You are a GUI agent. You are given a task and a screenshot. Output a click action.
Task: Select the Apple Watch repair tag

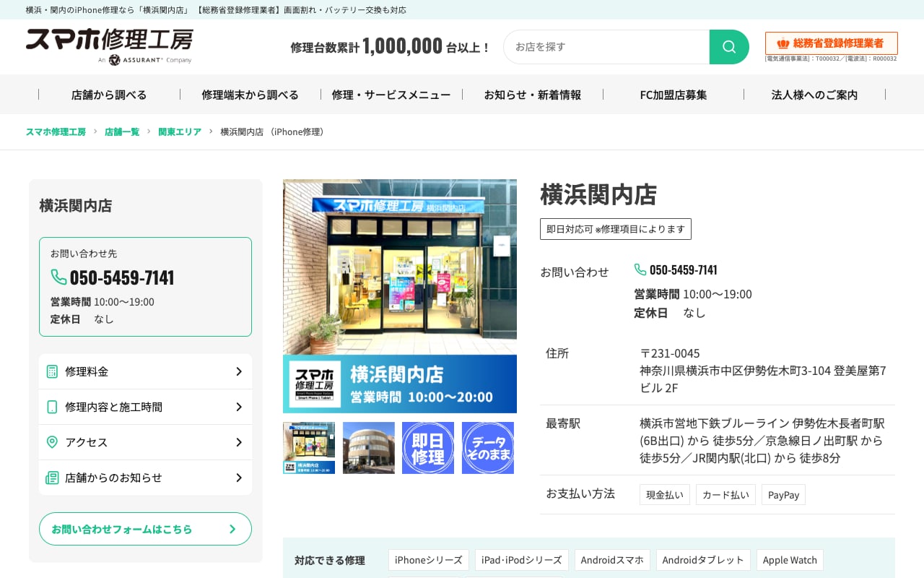(x=790, y=560)
